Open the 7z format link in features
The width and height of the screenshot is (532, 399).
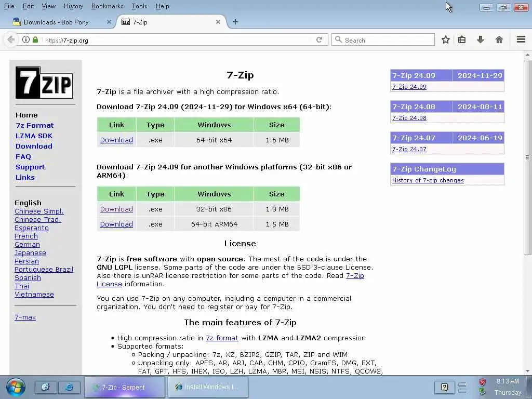(222, 338)
